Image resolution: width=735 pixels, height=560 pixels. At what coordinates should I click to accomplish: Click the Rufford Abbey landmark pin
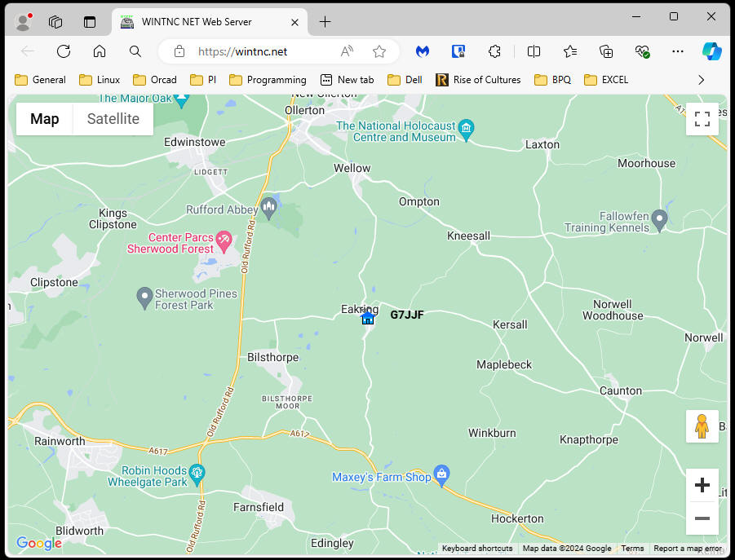point(268,208)
